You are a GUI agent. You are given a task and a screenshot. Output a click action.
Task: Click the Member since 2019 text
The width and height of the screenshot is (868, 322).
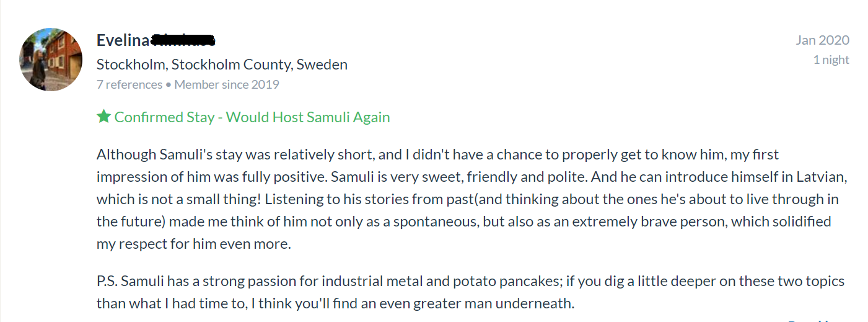click(x=227, y=84)
